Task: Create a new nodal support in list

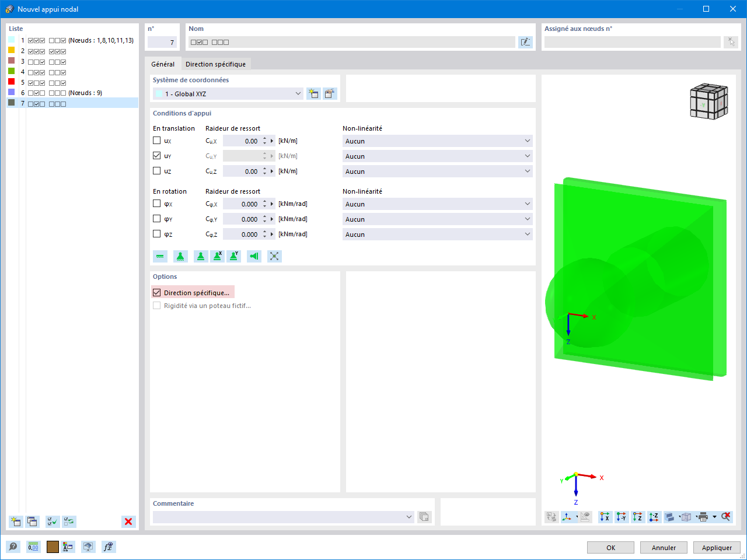Action: coord(16,521)
